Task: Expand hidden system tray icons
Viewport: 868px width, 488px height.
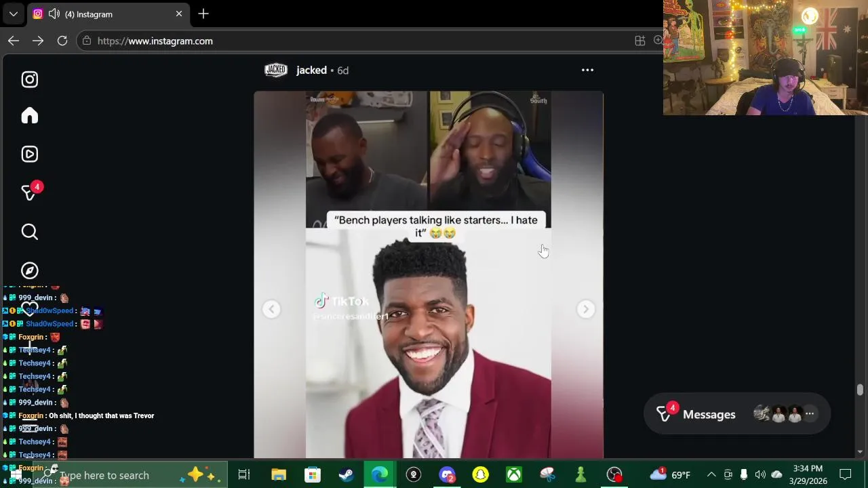Action: click(711, 474)
